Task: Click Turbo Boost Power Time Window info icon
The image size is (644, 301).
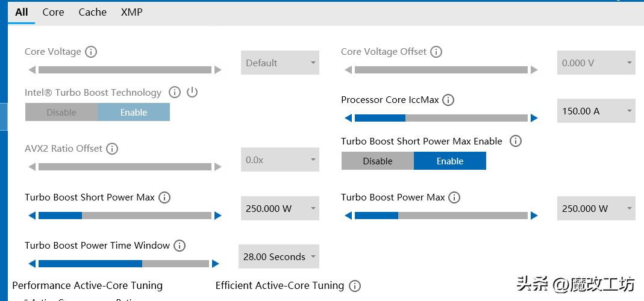Action: 180,246
